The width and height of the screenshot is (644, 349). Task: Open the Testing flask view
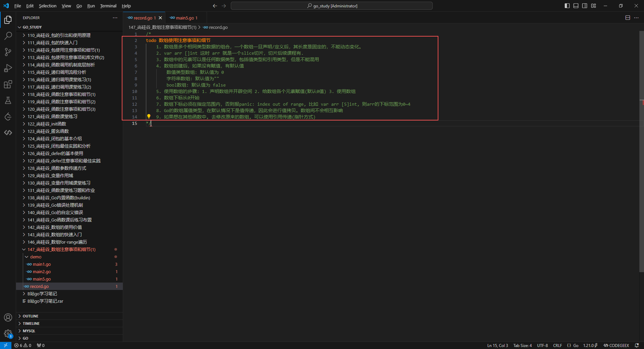click(8, 100)
